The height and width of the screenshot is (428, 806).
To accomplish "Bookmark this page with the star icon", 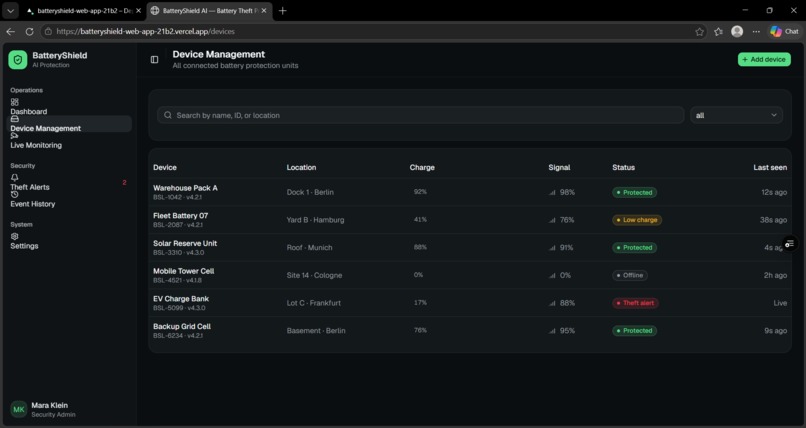I will point(700,31).
